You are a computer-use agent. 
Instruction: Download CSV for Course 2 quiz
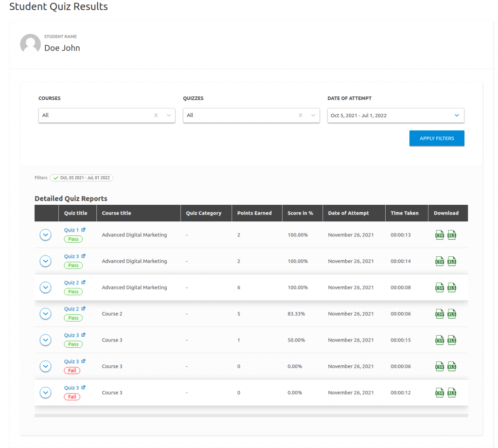pyautogui.click(x=440, y=314)
